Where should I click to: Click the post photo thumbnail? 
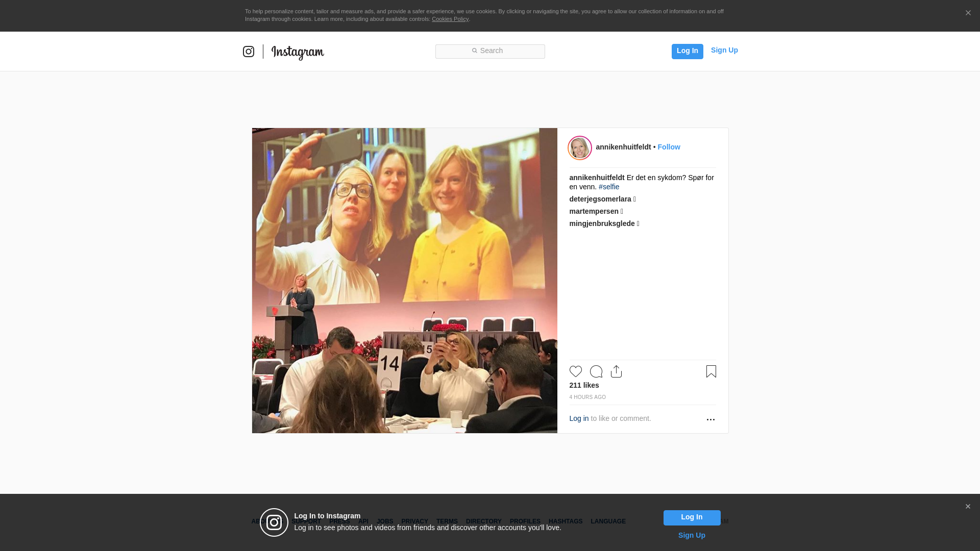[x=404, y=281]
